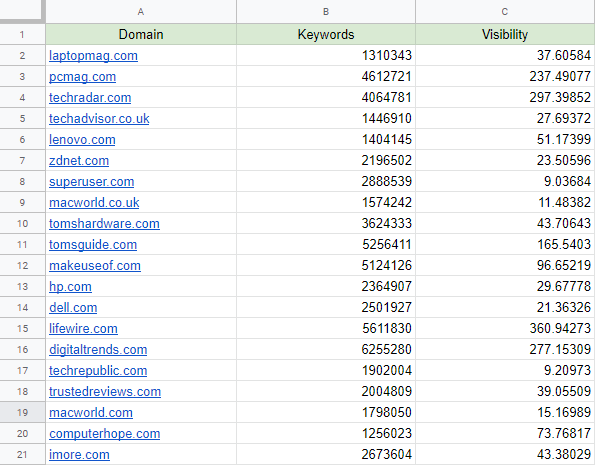Screen dimensions: 595x465
Task: Visit the dell.com link
Action: [x=73, y=307]
